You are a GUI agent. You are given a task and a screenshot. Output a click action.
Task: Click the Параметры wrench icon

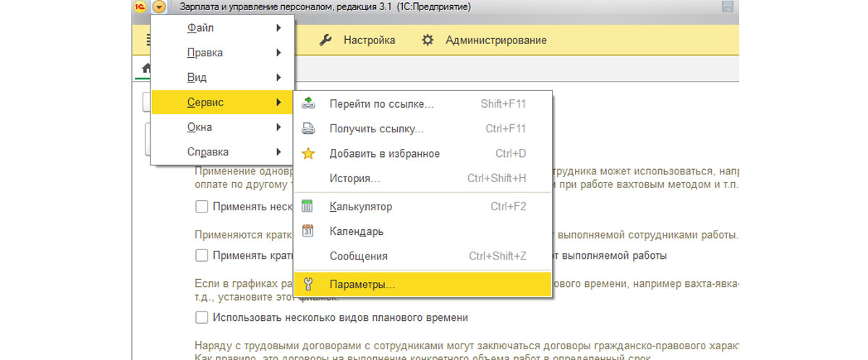click(x=307, y=284)
